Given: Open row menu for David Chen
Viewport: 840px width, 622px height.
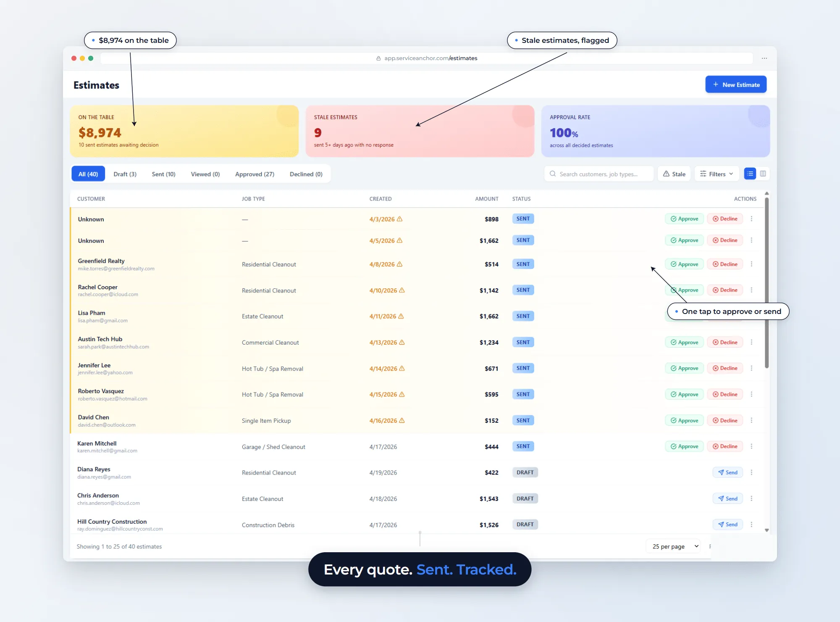Looking at the screenshot, I should point(751,420).
